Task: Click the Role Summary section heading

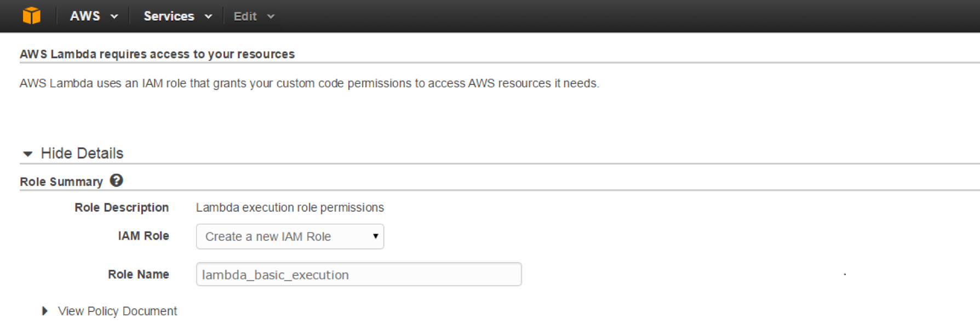Action: (61, 181)
